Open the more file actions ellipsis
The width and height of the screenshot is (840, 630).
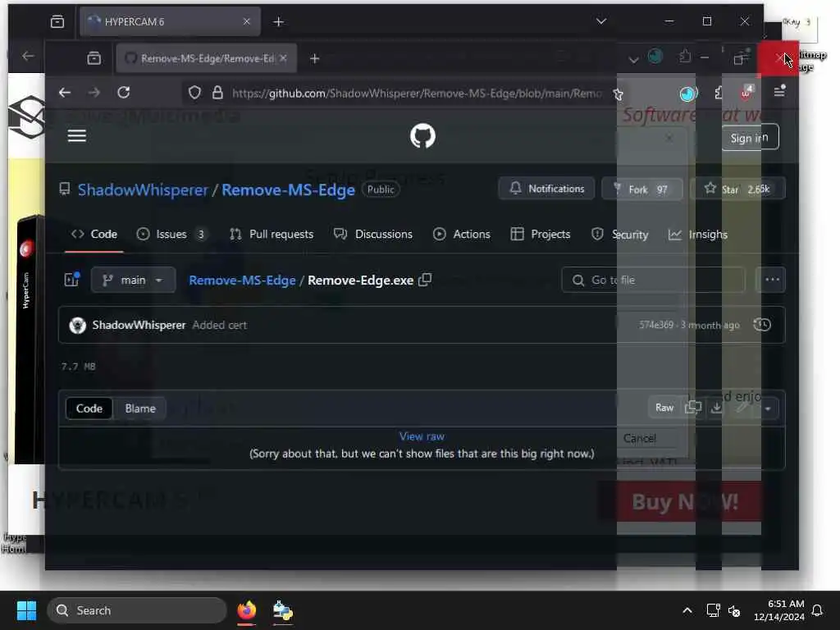tap(771, 280)
